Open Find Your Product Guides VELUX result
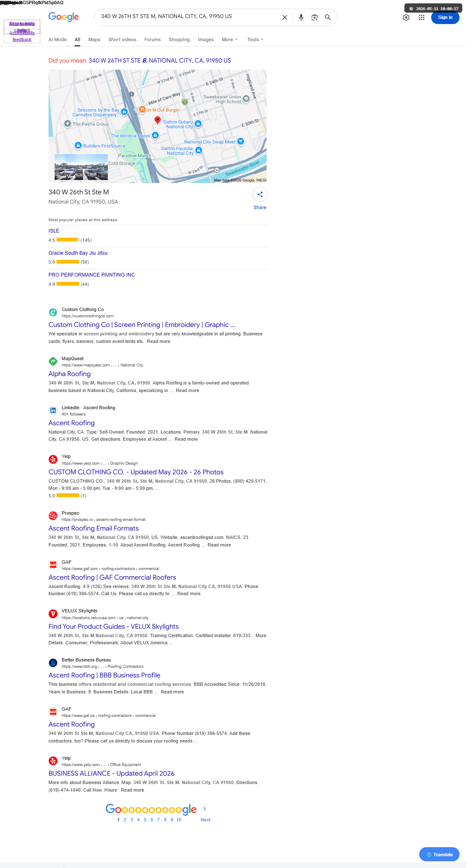Viewport: 472px width, 868px height. (x=113, y=627)
